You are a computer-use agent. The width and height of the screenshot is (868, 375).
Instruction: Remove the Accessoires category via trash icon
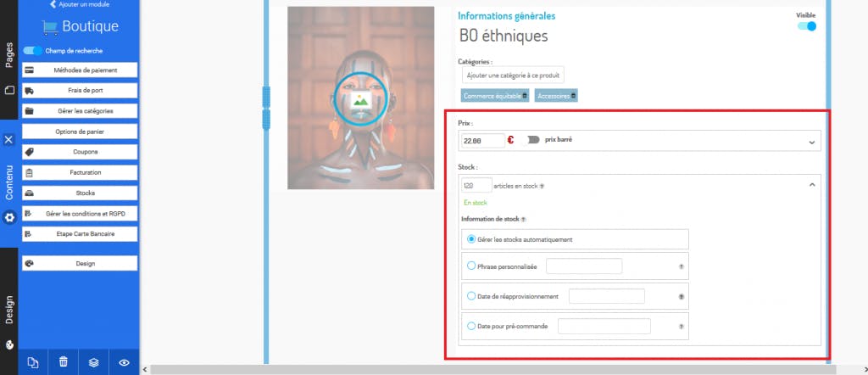click(574, 96)
